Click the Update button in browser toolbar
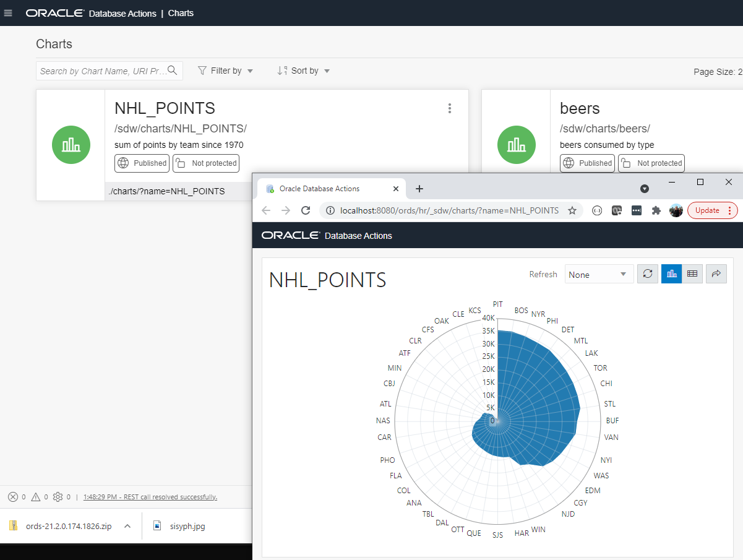Screen dimensions: 743x560 coord(707,210)
